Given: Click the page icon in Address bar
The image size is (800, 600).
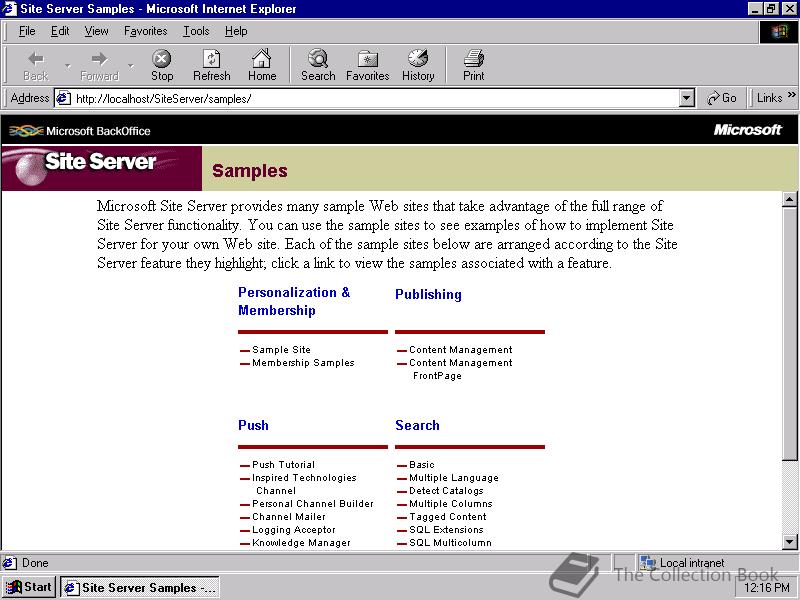Looking at the screenshot, I should coord(63,98).
